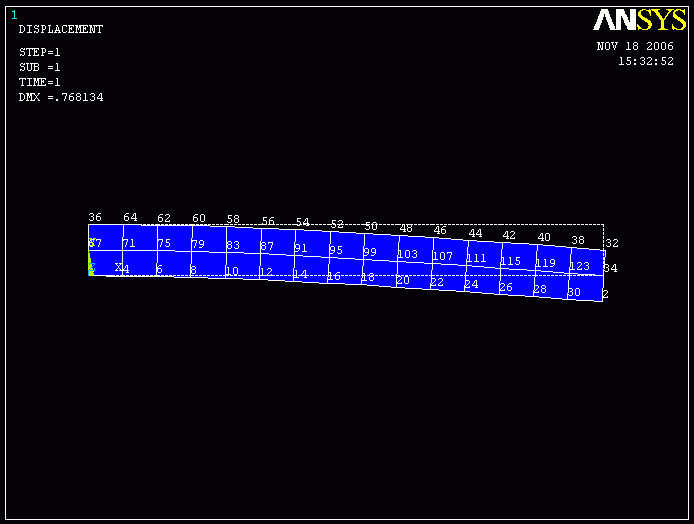Select node label 50
Image resolution: width=694 pixels, height=524 pixels.
371,226
